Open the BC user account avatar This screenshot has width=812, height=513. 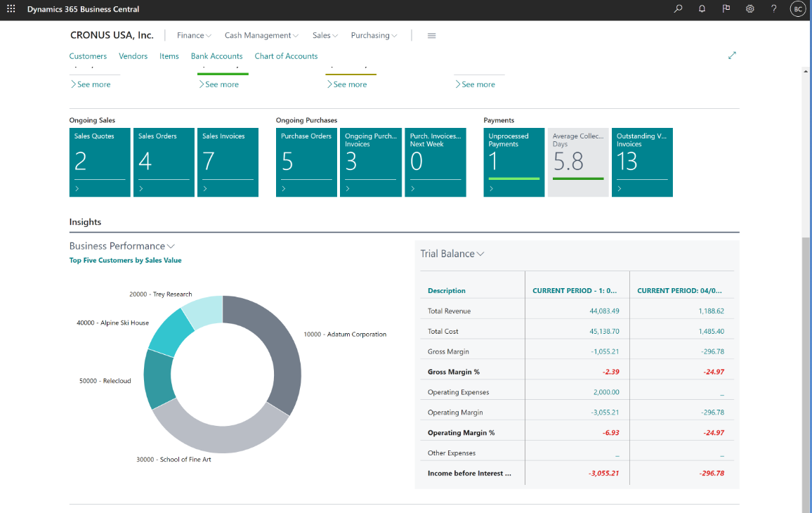798,9
